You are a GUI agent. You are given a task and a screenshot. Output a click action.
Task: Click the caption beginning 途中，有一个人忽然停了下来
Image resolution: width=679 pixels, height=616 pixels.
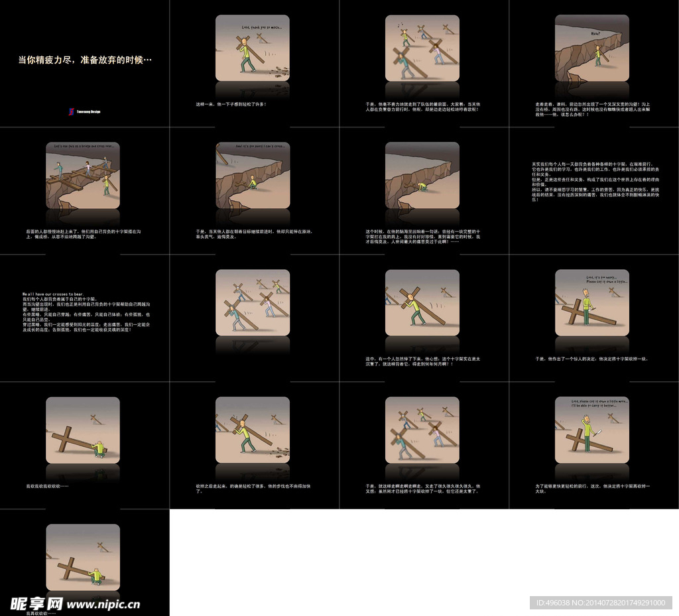point(422,361)
